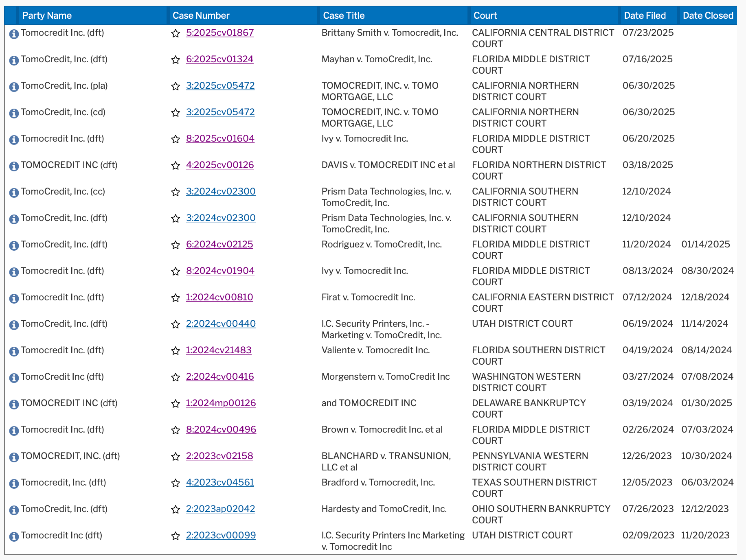Select 'WASHINGTON WESTERN DISTRICT COURT' cell

[x=527, y=382]
